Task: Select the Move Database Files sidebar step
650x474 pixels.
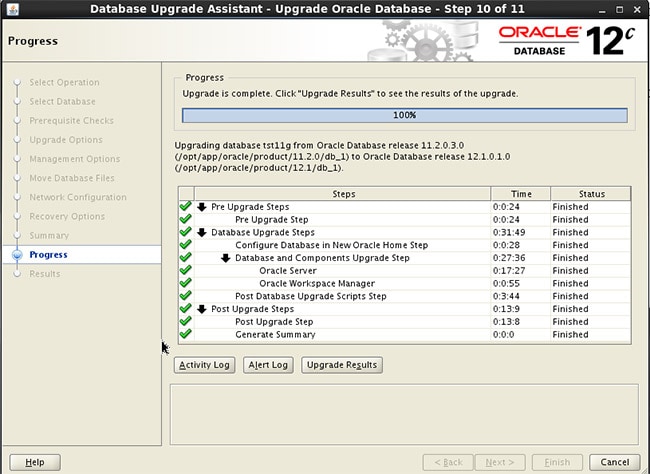Action: [x=72, y=178]
